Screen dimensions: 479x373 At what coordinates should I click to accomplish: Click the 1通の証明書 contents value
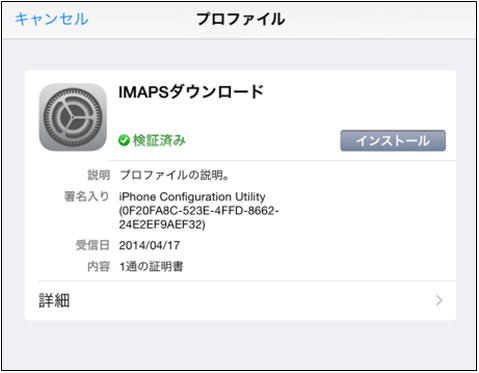coord(151,266)
